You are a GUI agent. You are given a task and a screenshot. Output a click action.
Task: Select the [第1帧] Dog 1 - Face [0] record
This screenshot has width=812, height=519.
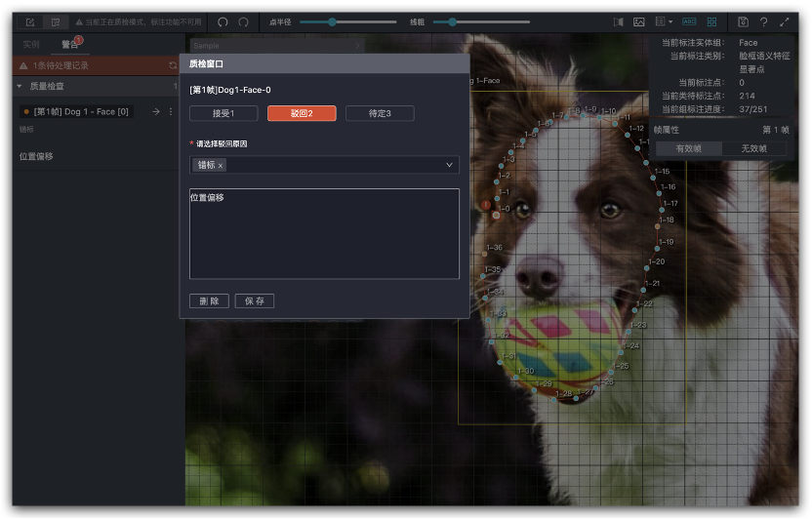pyautogui.click(x=77, y=112)
